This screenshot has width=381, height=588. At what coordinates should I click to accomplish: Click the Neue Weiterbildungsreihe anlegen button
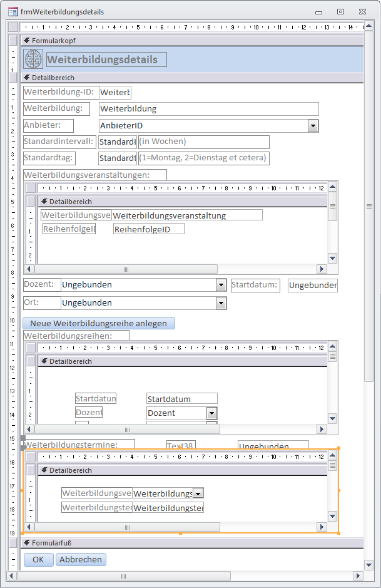pos(99,323)
